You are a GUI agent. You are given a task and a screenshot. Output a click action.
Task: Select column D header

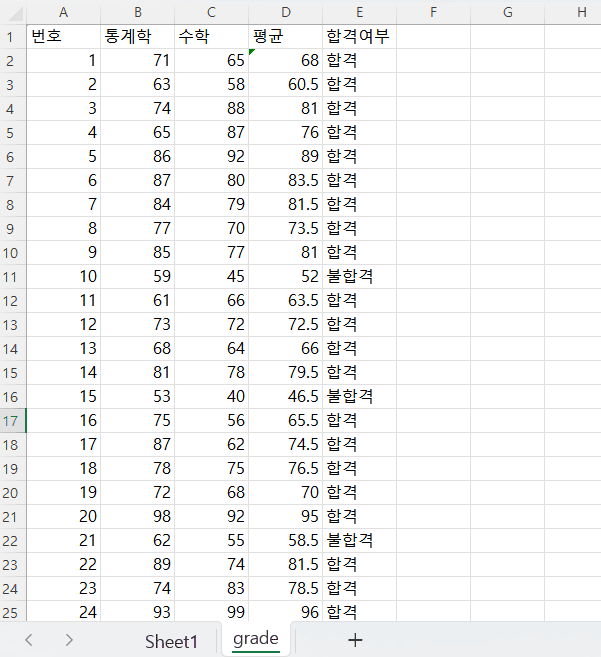(x=286, y=12)
